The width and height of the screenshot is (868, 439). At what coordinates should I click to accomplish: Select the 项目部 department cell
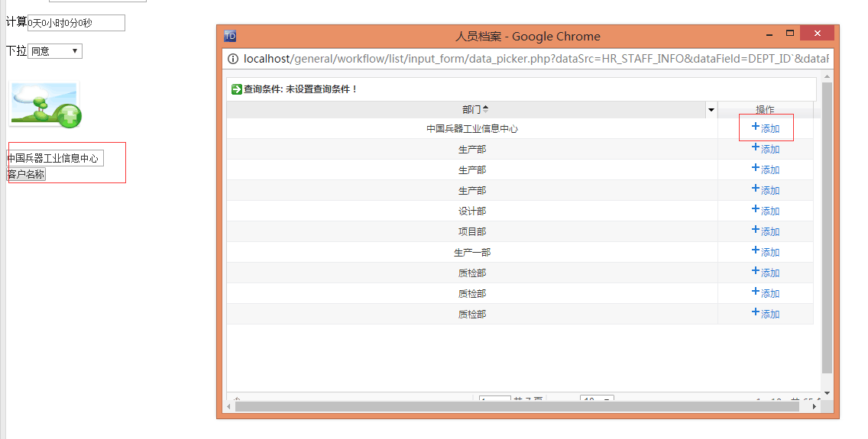[x=472, y=231]
